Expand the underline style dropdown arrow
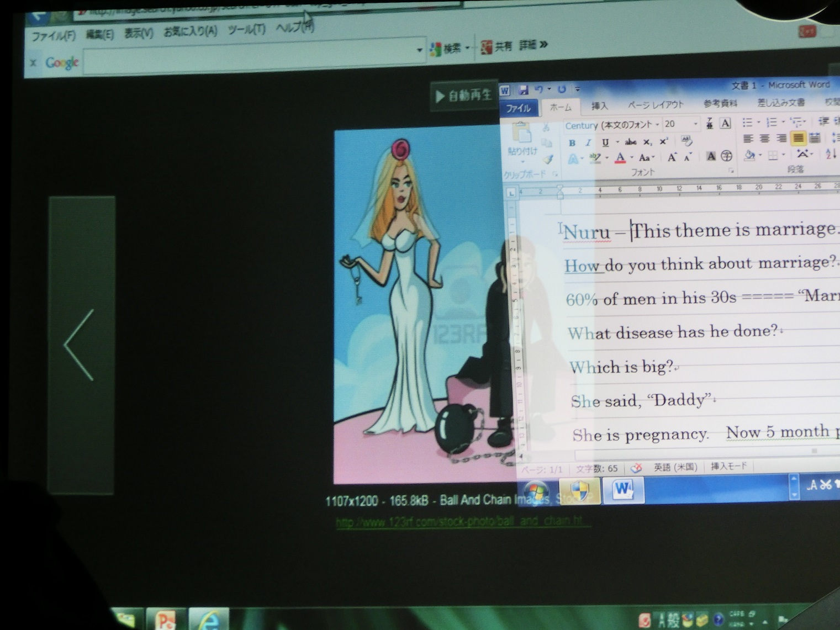 (x=616, y=142)
